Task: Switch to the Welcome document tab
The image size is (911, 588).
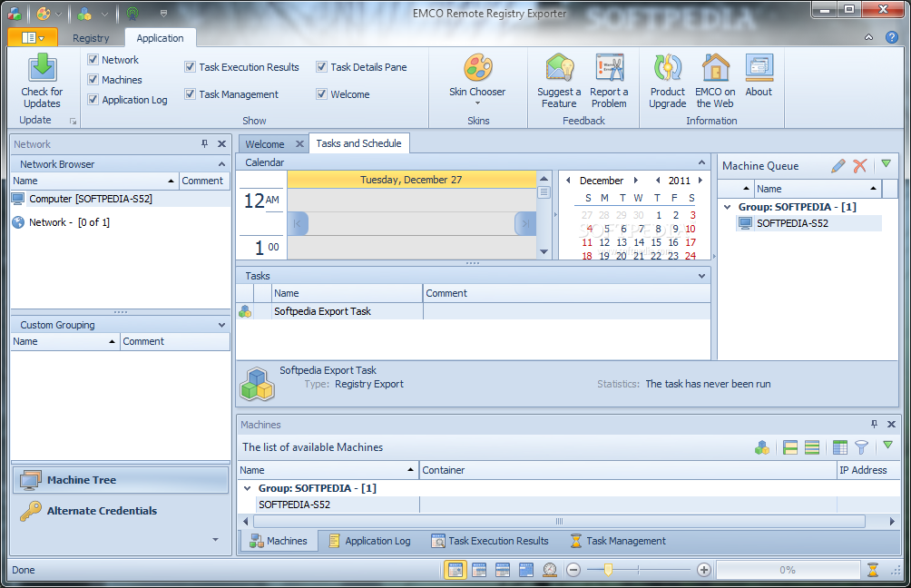Action: (265, 144)
